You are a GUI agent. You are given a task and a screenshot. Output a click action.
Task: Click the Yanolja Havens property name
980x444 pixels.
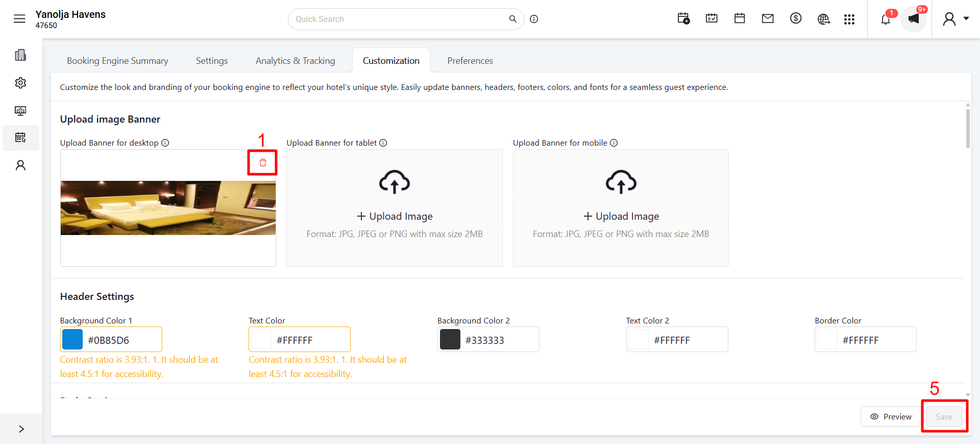[70, 14]
